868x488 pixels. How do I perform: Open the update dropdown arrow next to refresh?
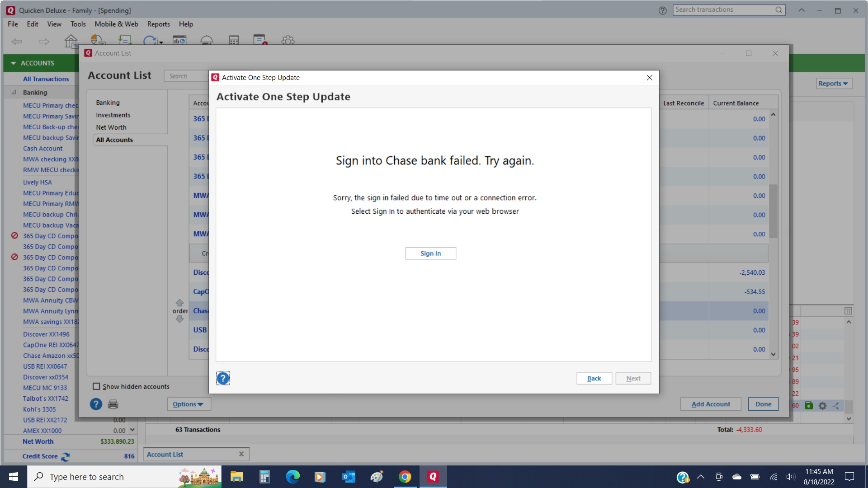pos(160,42)
